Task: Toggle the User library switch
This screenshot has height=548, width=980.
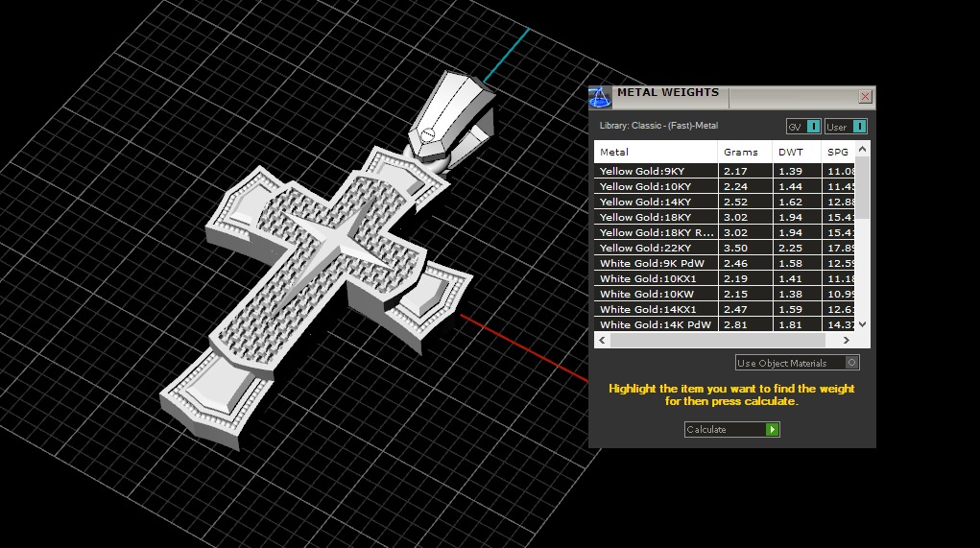Action: [x=846, y=127]
